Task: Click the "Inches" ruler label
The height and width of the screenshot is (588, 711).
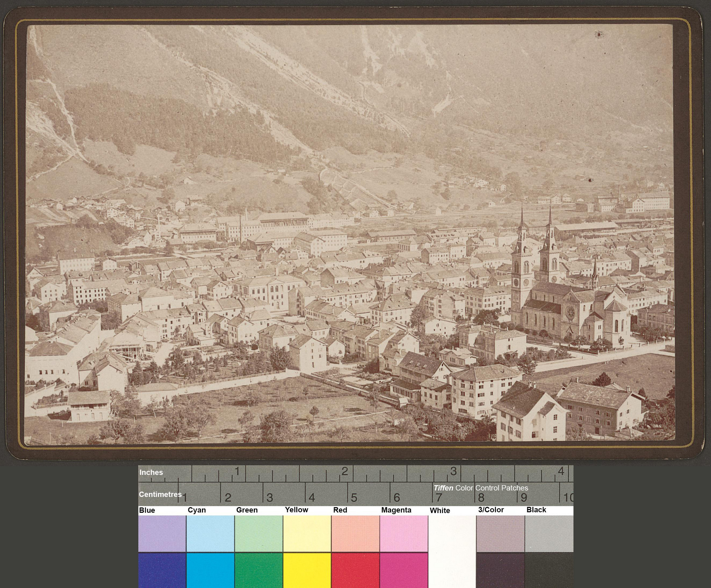Action: coord(151,472)
